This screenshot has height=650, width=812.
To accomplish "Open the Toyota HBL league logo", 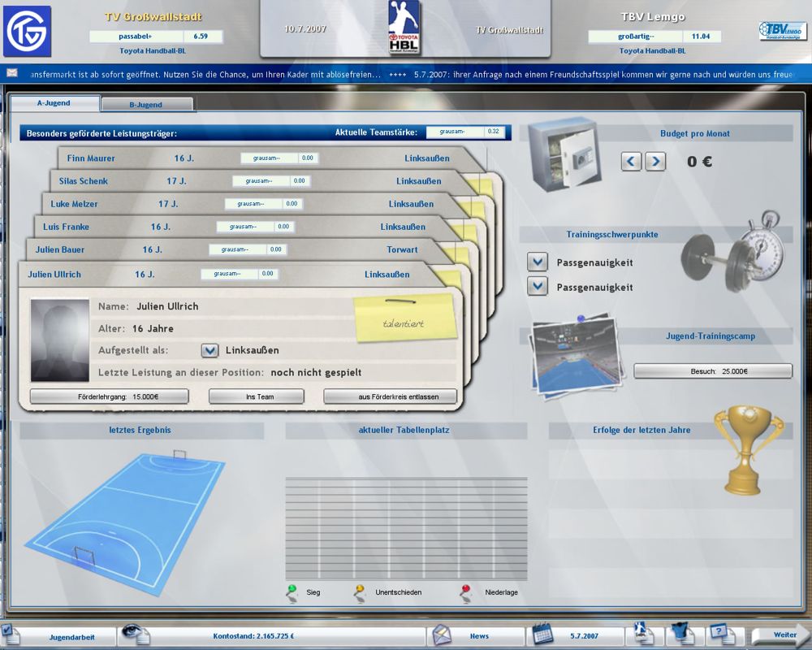I will [x=404, y=31].
